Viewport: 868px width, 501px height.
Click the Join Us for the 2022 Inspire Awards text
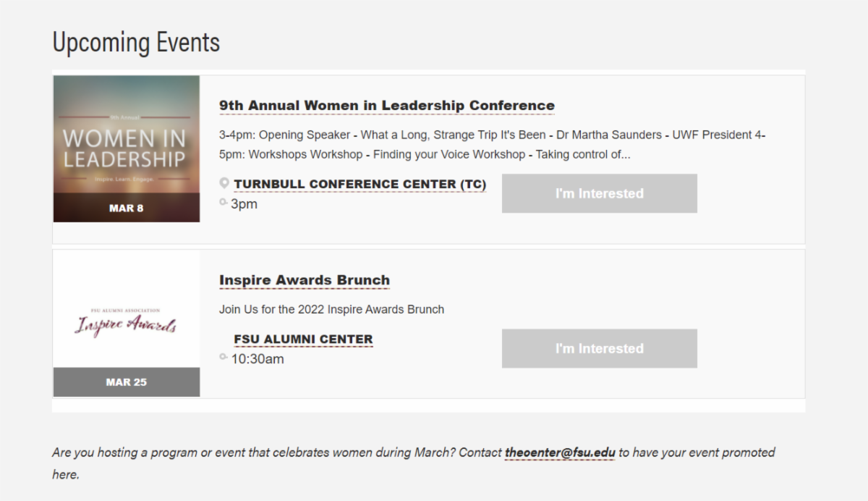(x=331, y=309)
